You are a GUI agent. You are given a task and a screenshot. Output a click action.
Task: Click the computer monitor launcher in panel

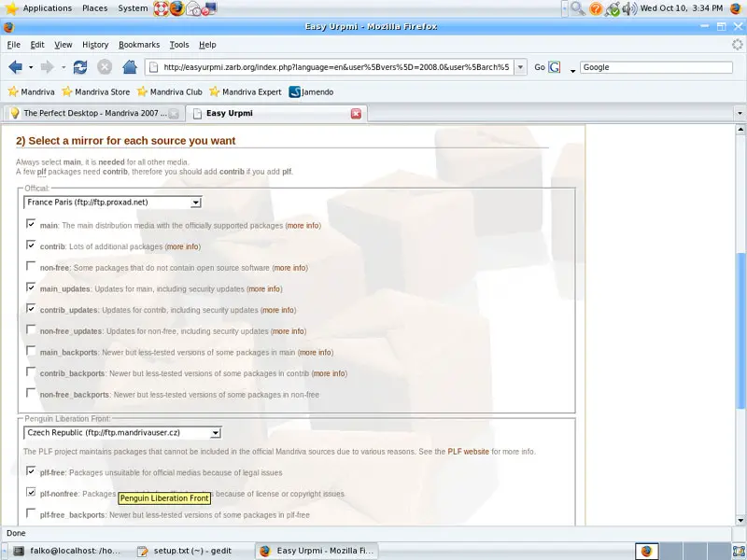(209, 8)
